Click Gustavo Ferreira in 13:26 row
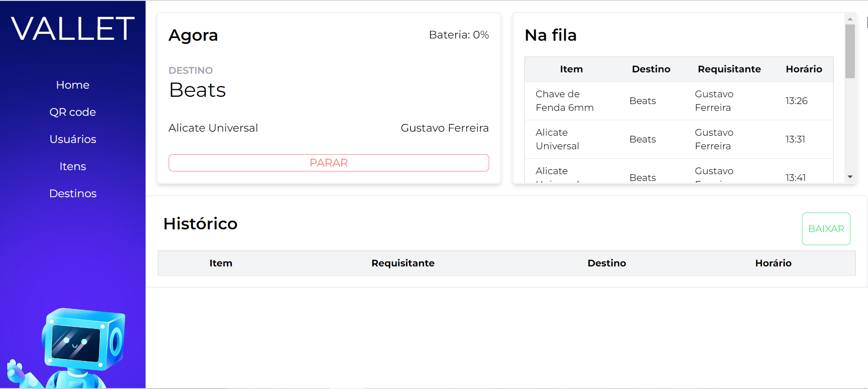 point(714,101)
